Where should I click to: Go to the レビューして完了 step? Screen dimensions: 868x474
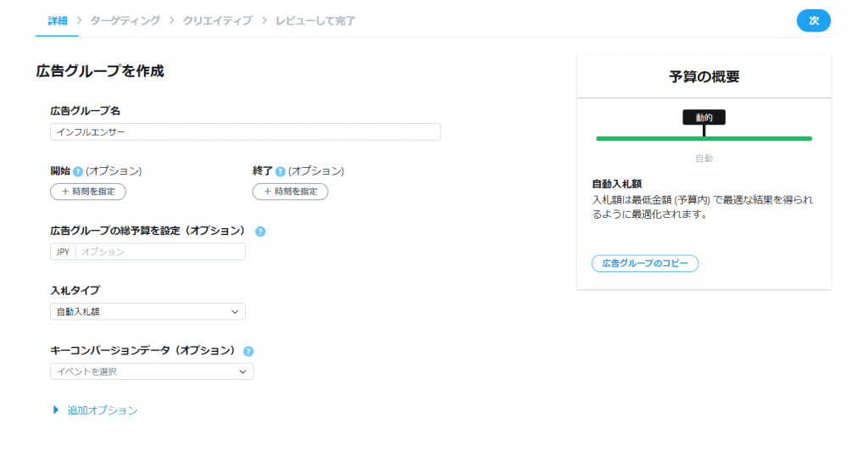[315, 20]
